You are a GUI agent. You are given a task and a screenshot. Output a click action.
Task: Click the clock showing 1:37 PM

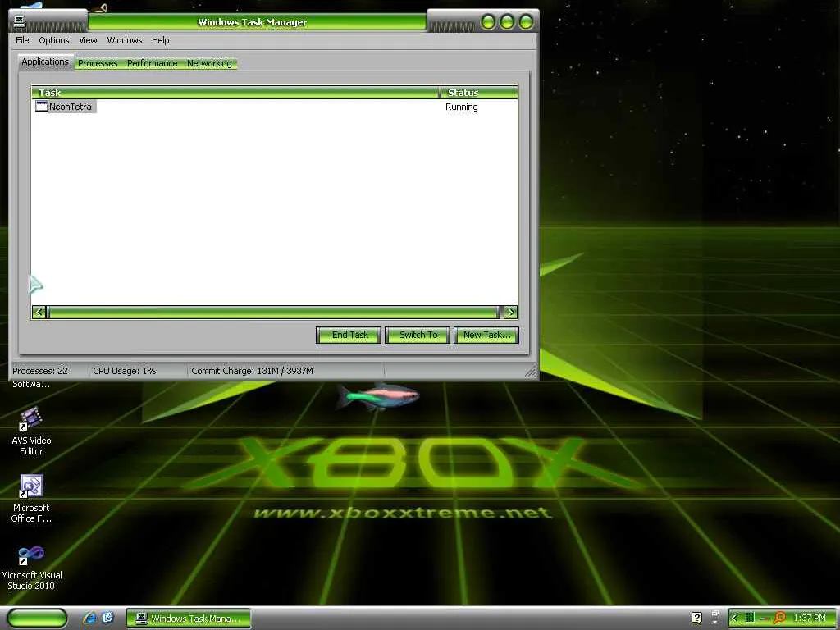[x=810, y=618]
